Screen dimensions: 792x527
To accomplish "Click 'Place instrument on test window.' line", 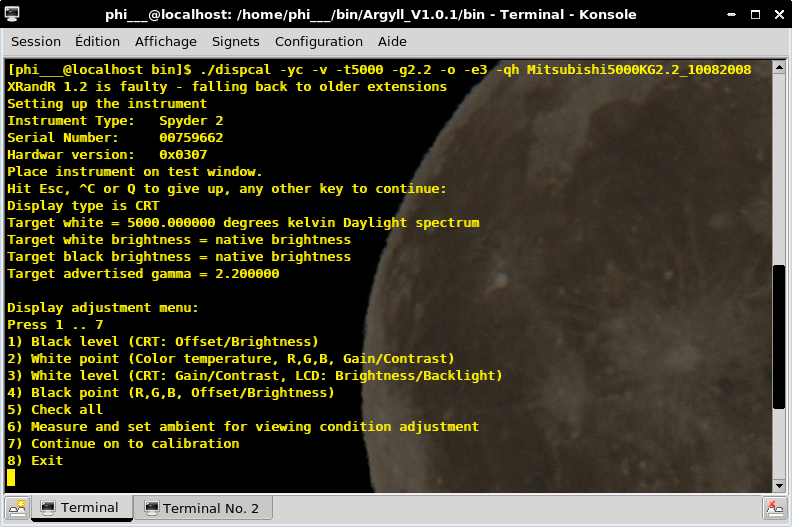I will [x=135, y=172].
